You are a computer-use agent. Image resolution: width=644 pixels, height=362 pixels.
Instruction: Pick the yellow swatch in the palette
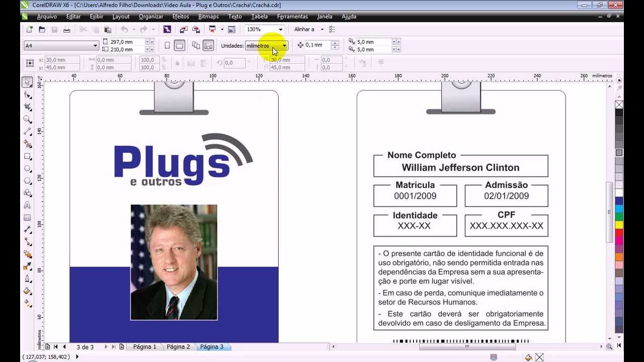pyautogui.click(x=619, y=225)
